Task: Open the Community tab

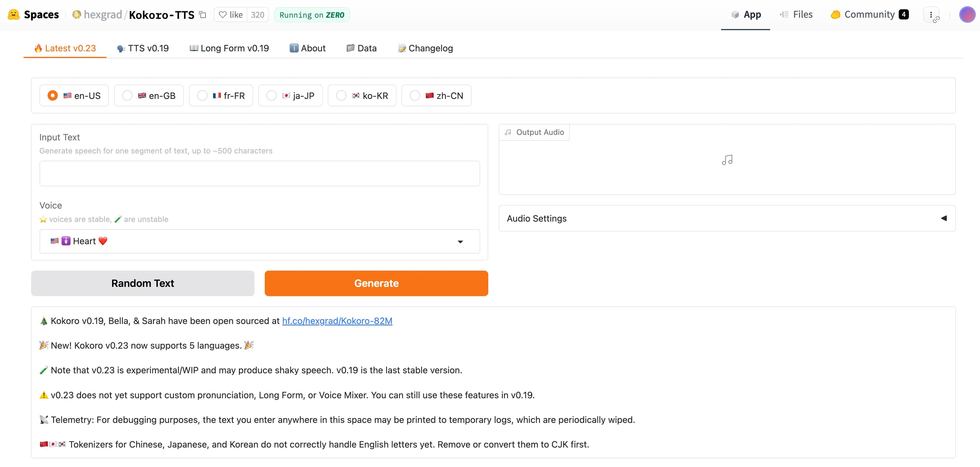Action: coord(869,14)
